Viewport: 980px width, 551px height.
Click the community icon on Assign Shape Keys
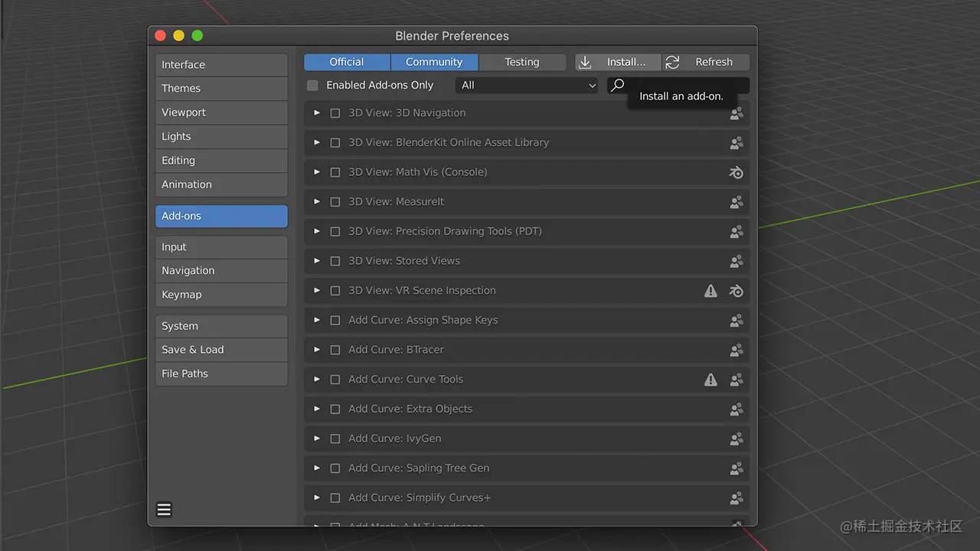click(737, 321)
